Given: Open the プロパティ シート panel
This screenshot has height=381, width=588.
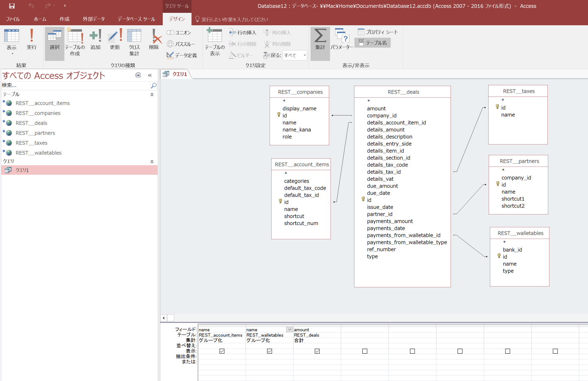Looking at the screenshot, I should [x=376, y=32].
